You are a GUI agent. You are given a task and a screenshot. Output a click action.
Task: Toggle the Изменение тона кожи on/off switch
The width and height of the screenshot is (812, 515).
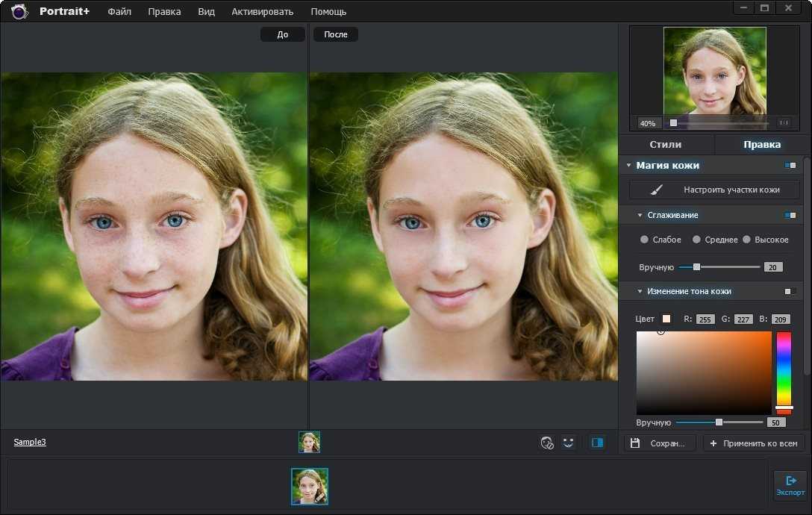790,291
